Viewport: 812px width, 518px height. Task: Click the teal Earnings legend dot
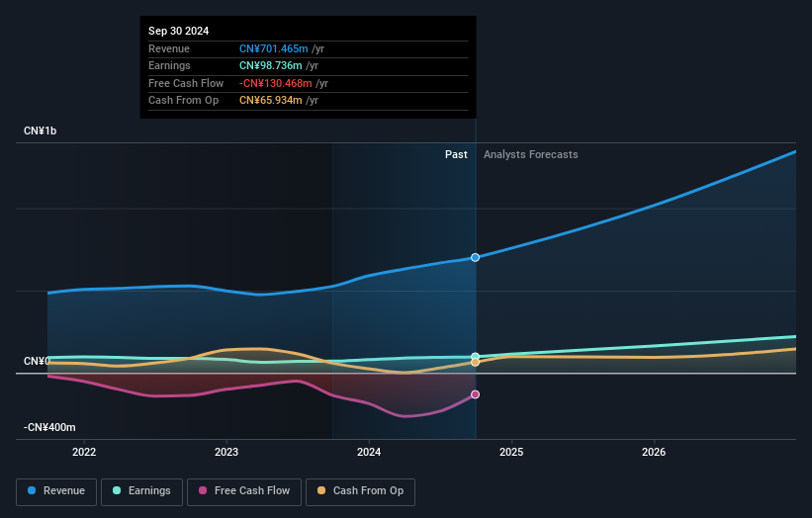click(117, 490)
